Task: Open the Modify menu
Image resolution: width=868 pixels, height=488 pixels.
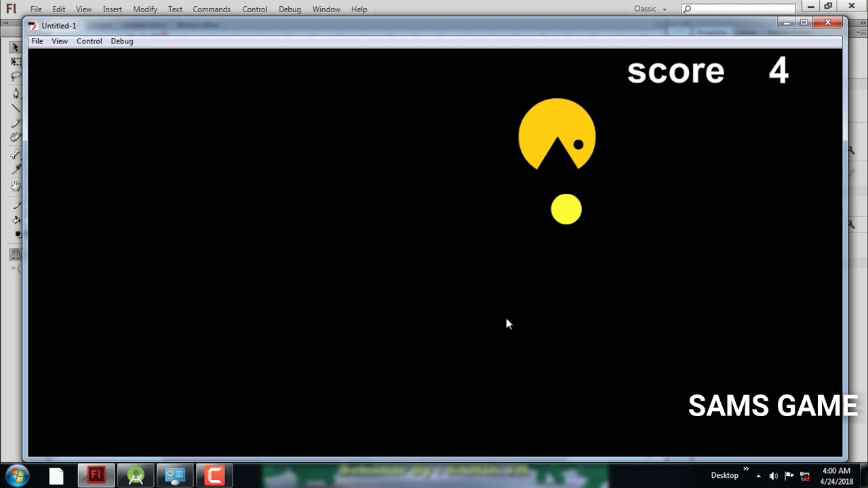Action: [x=145, y=9]
